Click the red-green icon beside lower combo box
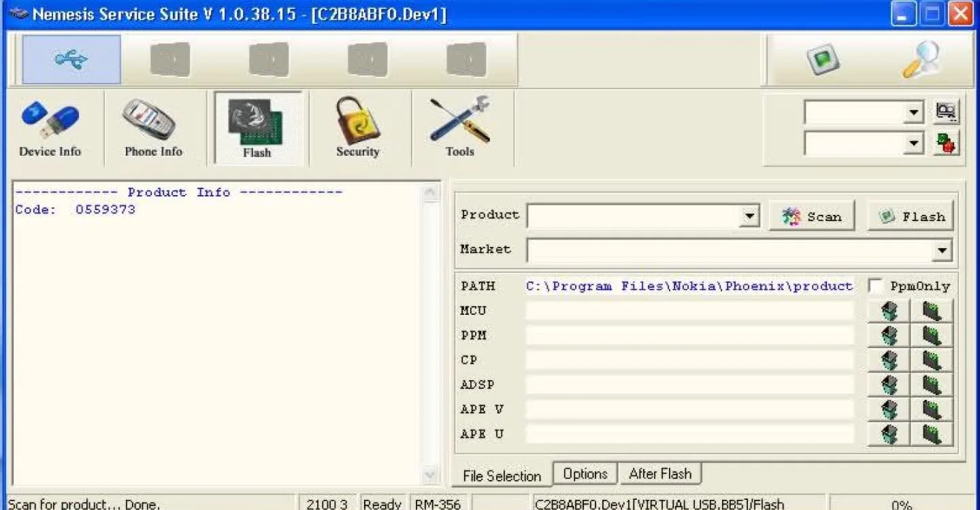 click(x=946, y=143)
